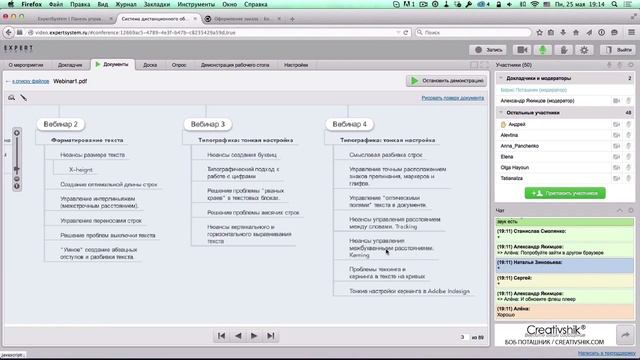640x360 pixels.
Task: Open the Инструменты menu in the menu bar
Action: (196, 4)
